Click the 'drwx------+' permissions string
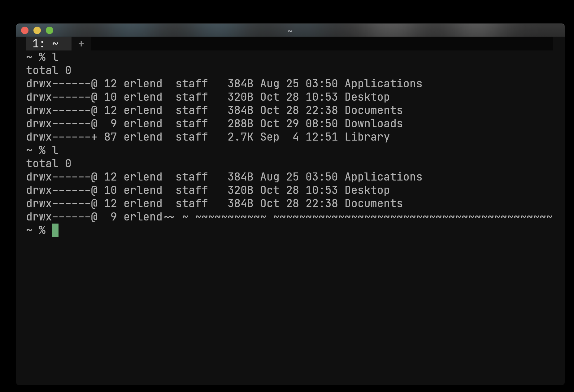Image resolution: width=574 pixels, height=392 pixels. click(x=62, y=137)
